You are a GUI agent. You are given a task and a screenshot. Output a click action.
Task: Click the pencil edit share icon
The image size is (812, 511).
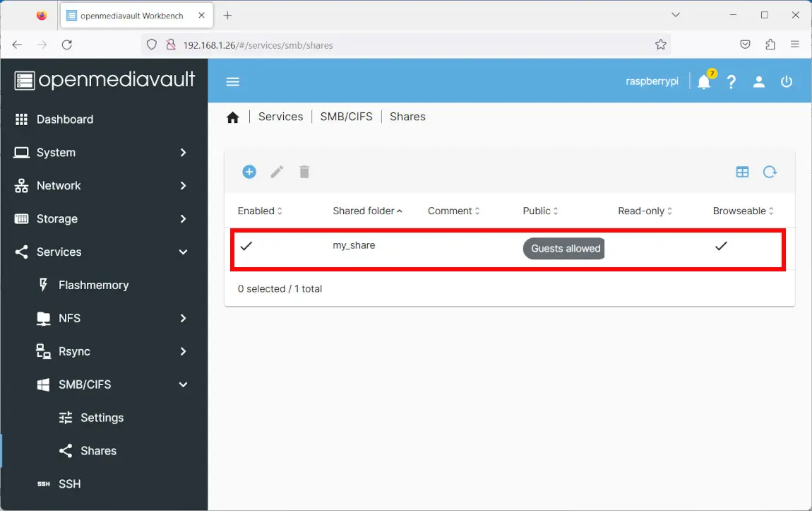point(277,172)
